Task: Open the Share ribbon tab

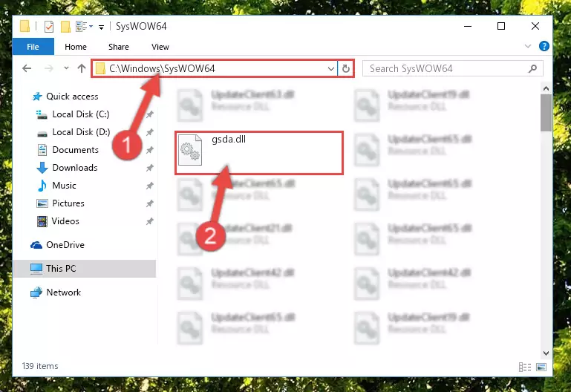Action: [x=118, y=47]
